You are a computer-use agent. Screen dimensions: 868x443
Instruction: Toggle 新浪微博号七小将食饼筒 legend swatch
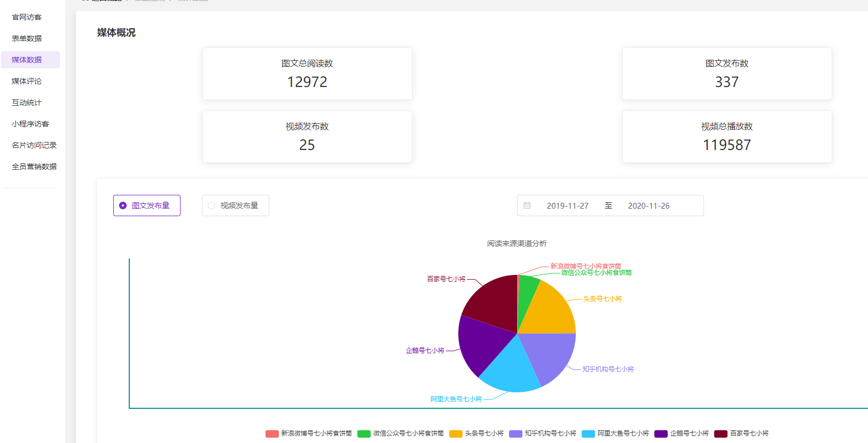[272, 433]
